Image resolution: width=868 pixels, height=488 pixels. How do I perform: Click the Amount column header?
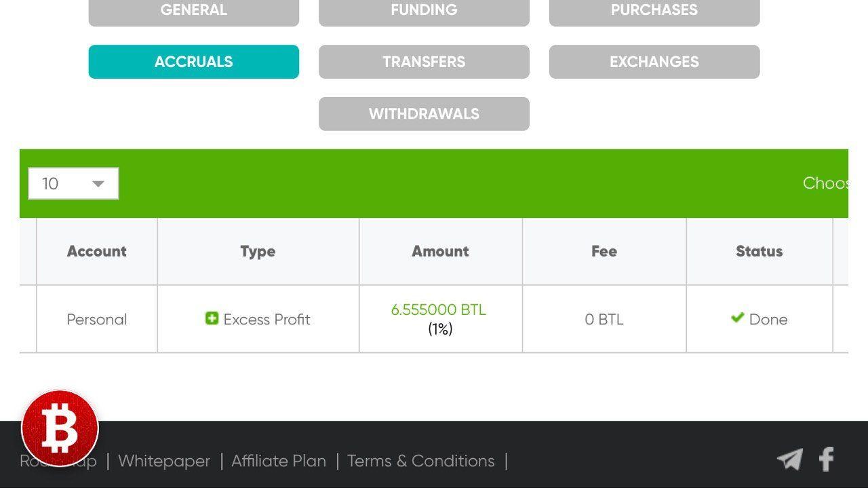(x=440, y=251)
